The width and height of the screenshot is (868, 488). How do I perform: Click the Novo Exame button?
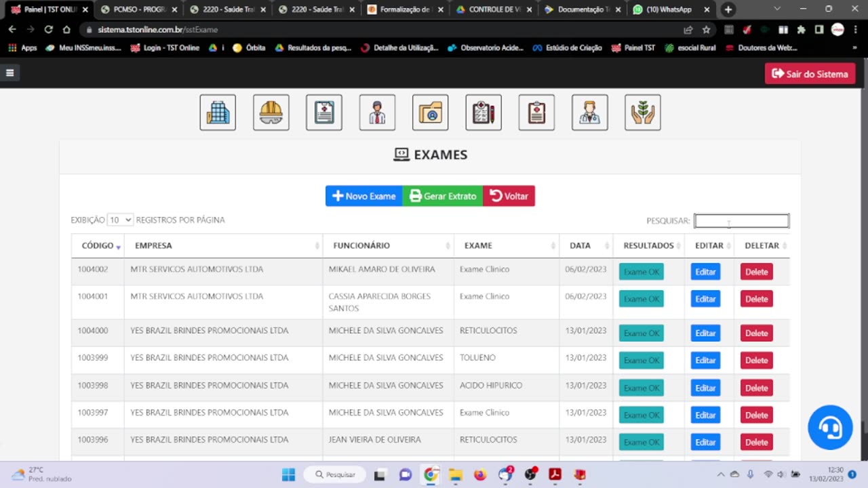[x=364, y=196]
